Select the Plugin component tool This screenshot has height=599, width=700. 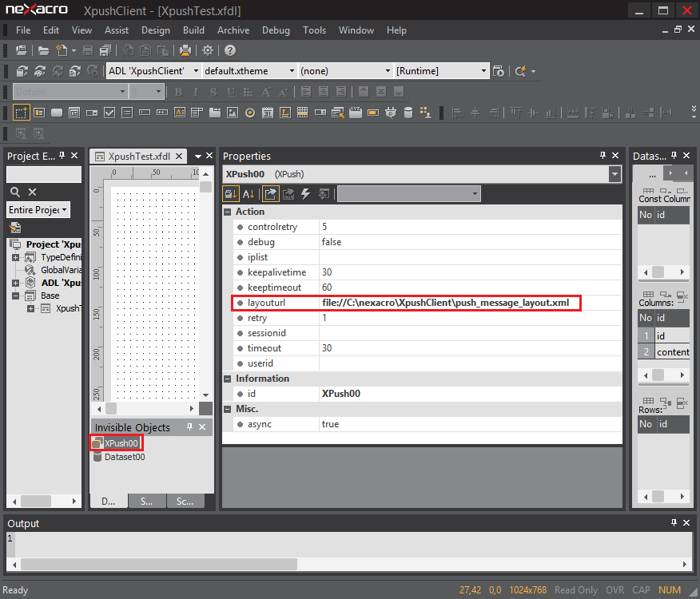pyautogui.click(x=391, y=113)
